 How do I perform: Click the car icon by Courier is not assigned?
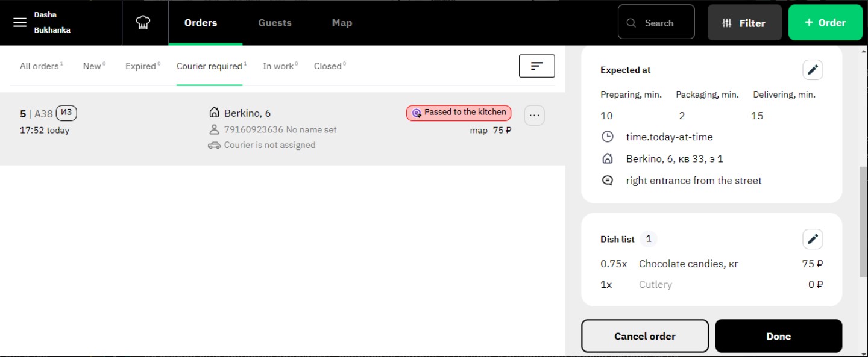[x=214, y=145]
